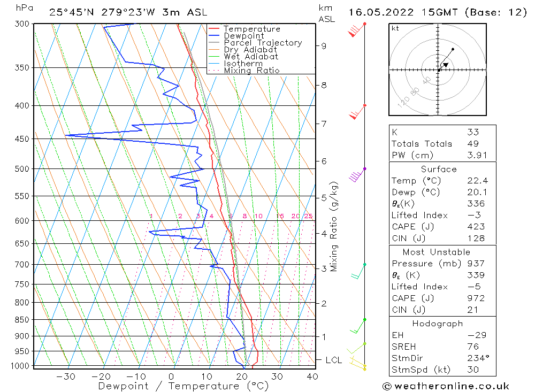Click the 120 ring label in hodograph
The width and height of the screenshot is (535, 392).
403,101
